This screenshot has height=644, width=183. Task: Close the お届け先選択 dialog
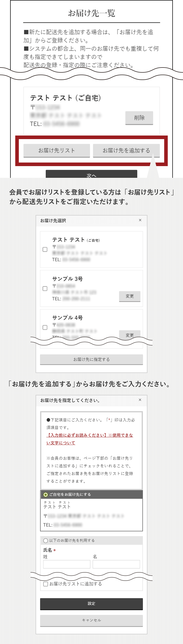tap(140, 220)
